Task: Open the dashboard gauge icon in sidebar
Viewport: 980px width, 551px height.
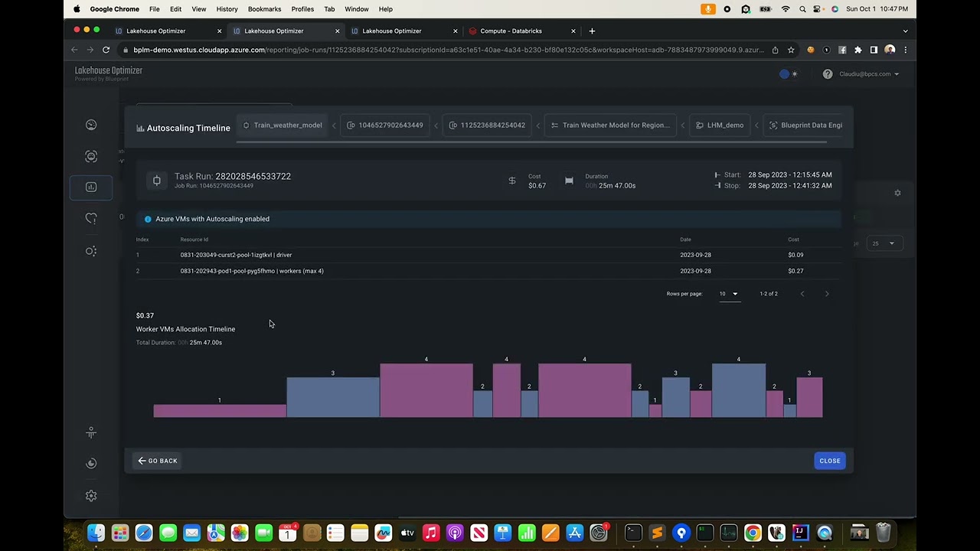Action: (x=91, y=125)
